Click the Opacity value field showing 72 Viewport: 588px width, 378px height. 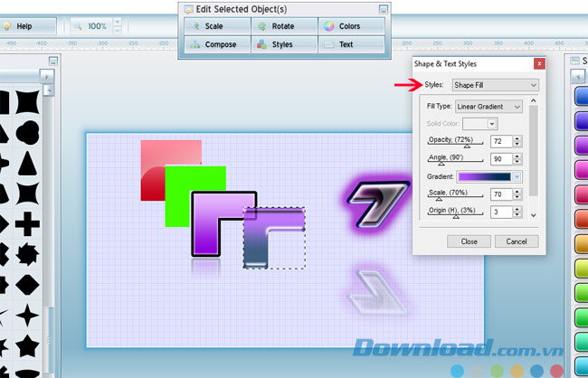(501, 141)
